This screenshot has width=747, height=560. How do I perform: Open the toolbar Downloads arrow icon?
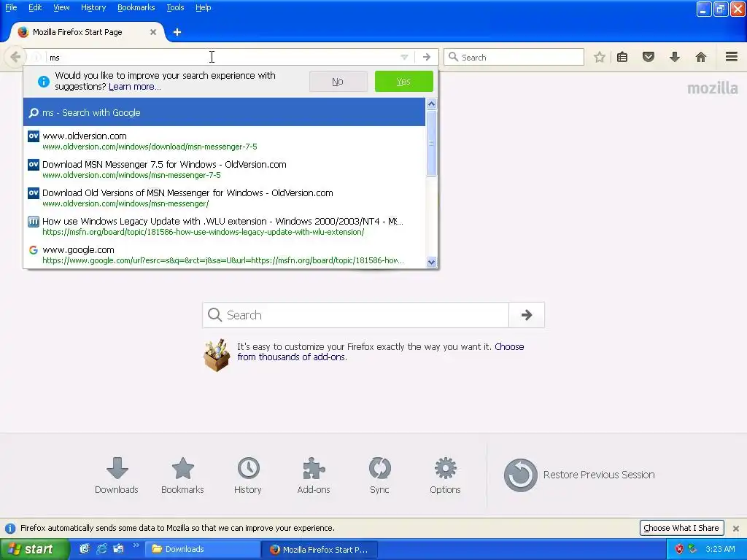click(675, 57)
